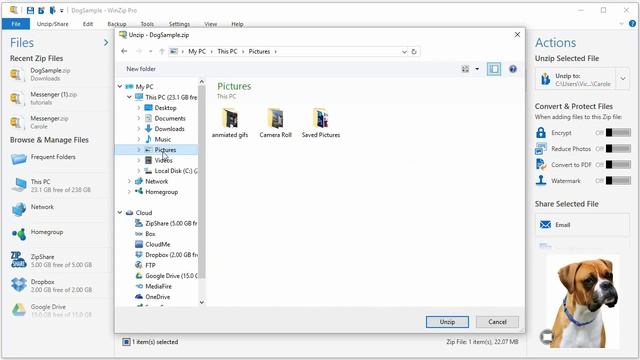Open the view options dropdown arrow

[x=477, y=69]
